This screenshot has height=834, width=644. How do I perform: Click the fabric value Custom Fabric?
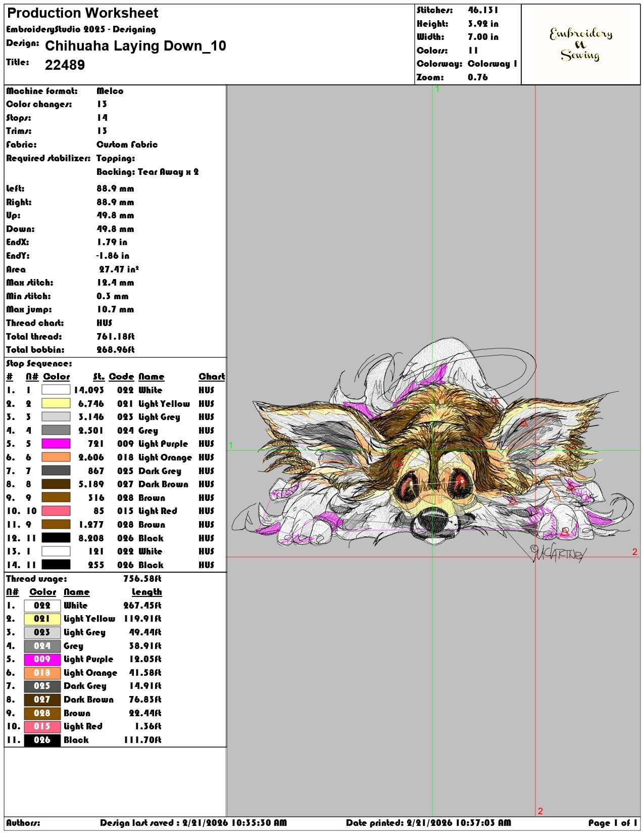click(x=127, y=145)
